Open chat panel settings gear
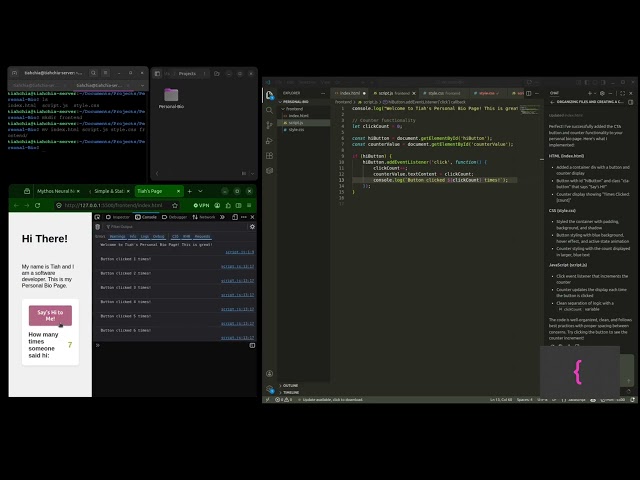Image resolution: width=640 pixels, height=480 pixels. point(602,93)
